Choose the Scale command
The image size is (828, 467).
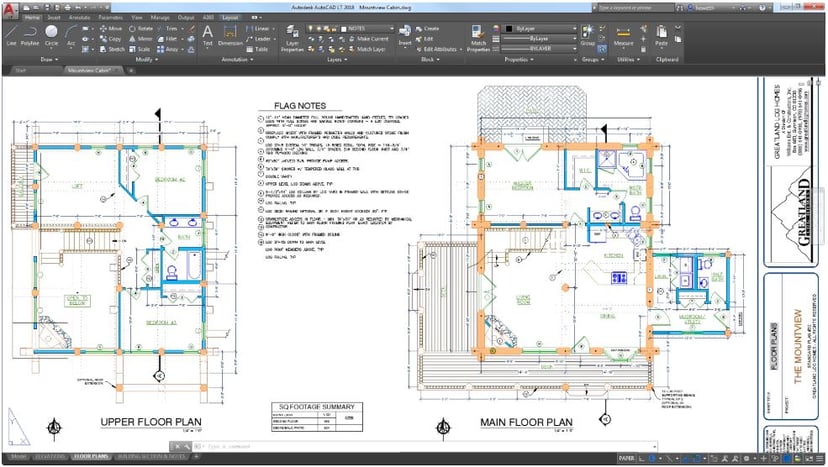point(139,49)
